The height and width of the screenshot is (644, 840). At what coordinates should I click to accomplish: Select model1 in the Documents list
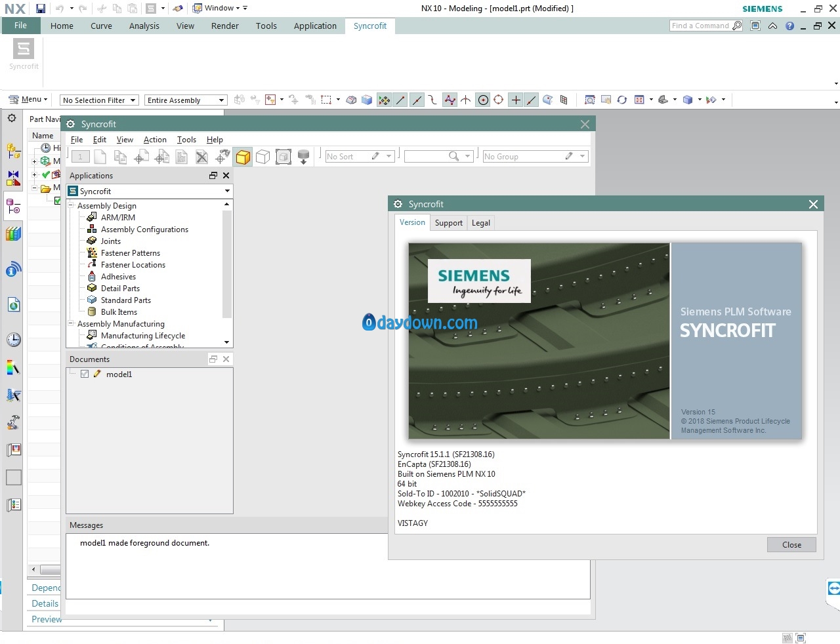(119, 374)
